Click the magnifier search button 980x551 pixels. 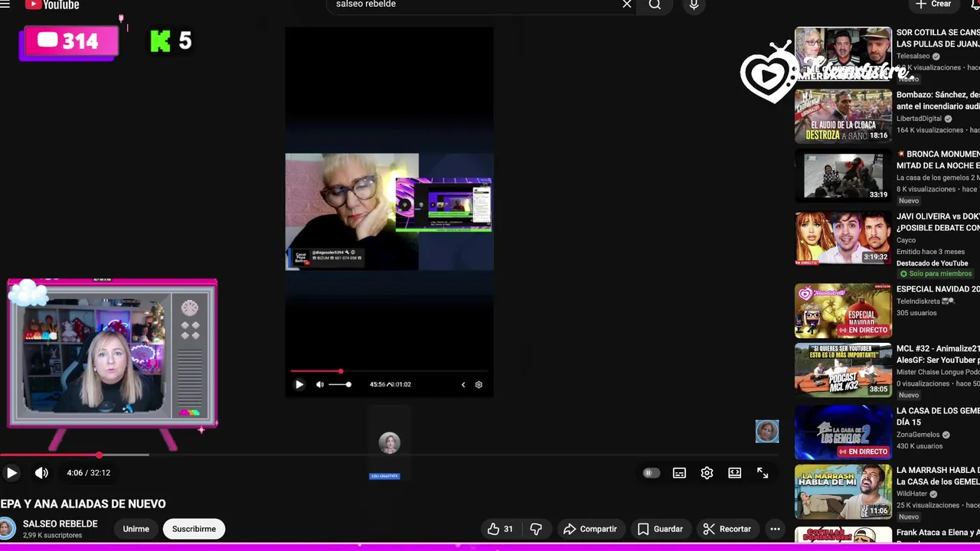(x=655, y=5)
